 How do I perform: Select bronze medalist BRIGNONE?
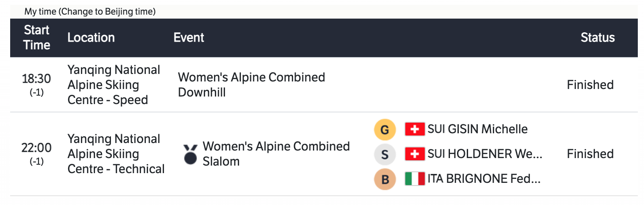[484, 179]
